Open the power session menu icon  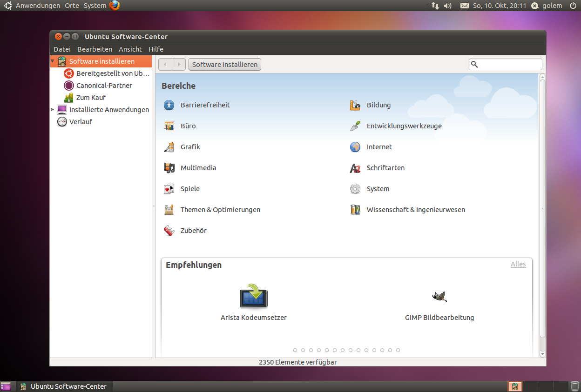tap(573, 6)
